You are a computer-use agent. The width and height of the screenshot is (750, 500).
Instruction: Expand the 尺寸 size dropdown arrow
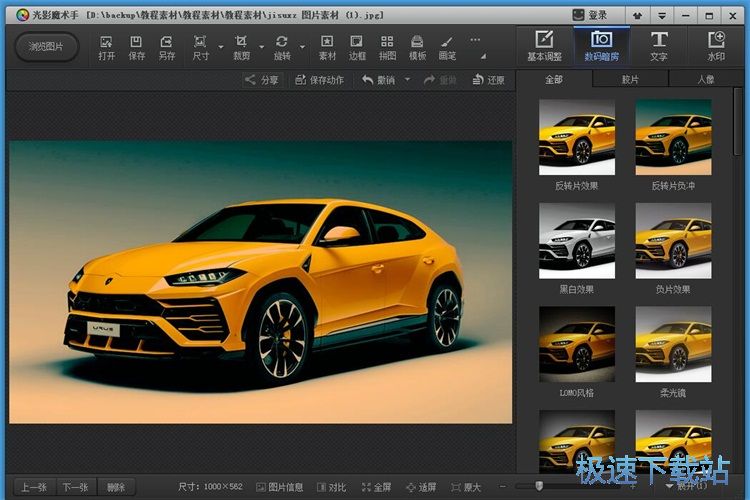coord(221,47)
